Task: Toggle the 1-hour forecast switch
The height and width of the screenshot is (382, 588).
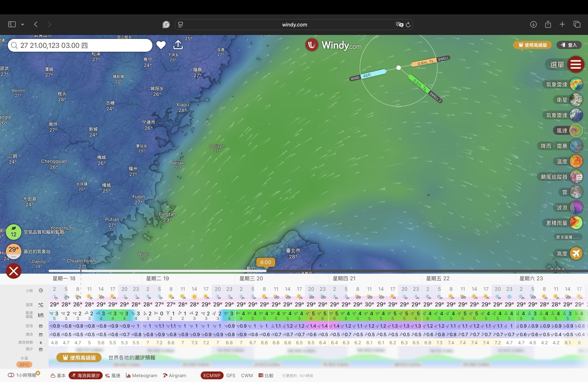Action: [x=11, y=375]
